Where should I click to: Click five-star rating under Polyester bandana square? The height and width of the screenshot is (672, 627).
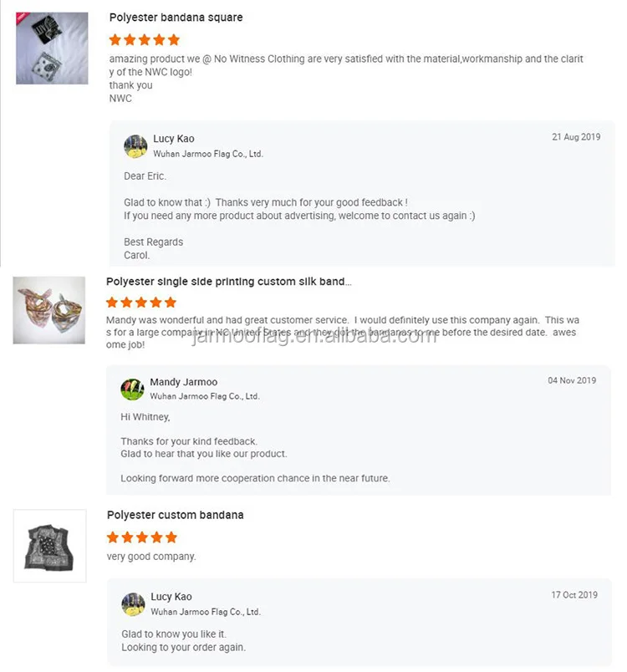pyautogui.click(x=144, y=39)
